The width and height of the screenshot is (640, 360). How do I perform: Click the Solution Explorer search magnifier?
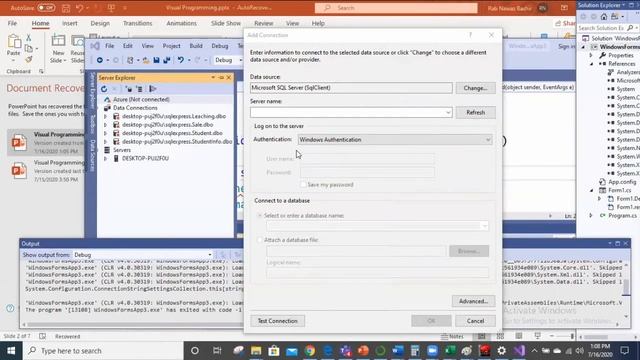pyautogui.click(x=630, y=28)
